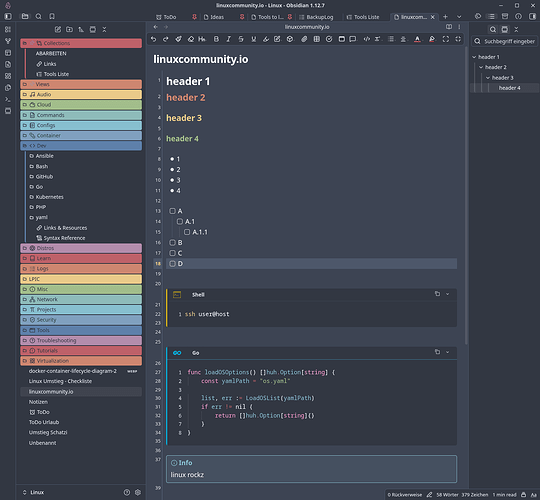Open search in the left sidebar

coord(39,17)
